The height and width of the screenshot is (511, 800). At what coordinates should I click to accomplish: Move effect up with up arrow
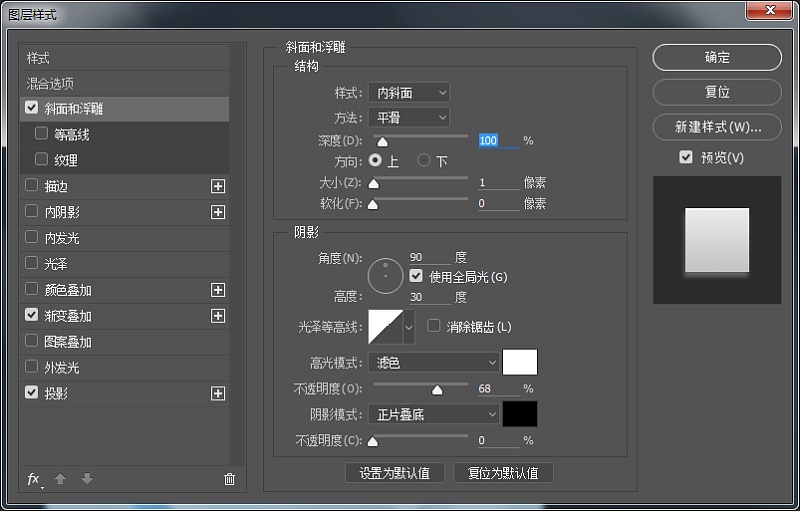[x=60, y=478]
